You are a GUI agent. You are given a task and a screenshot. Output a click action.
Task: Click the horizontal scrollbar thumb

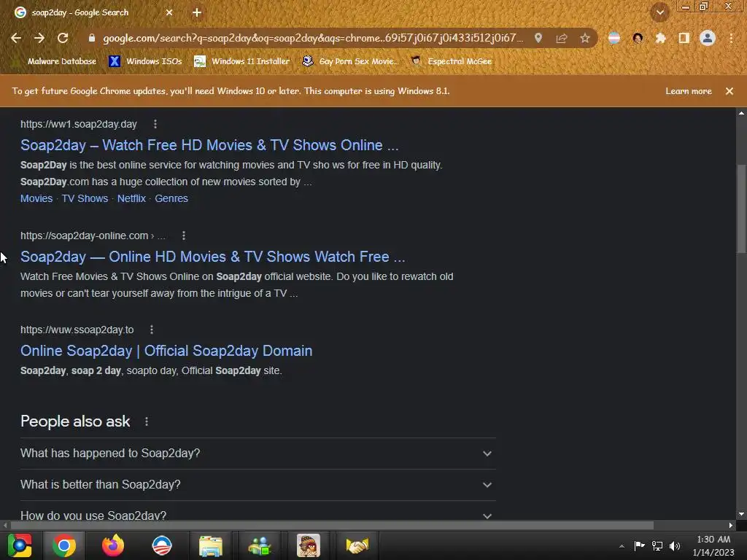click(x=332, y=525)
